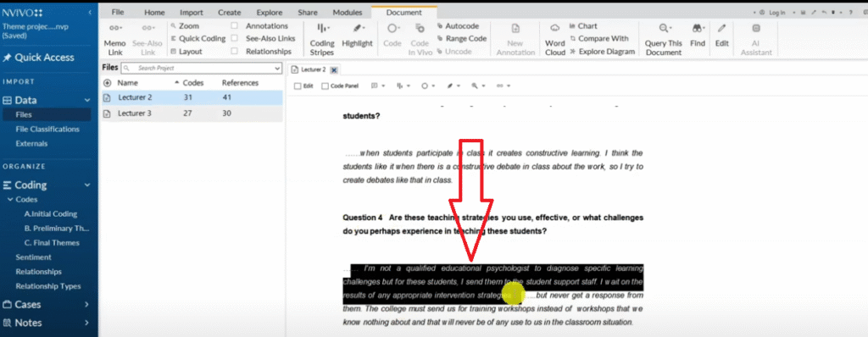Click the Lecturer 3 file icon
Viewport: 868px width, 337px height.
tap(107, 113)
